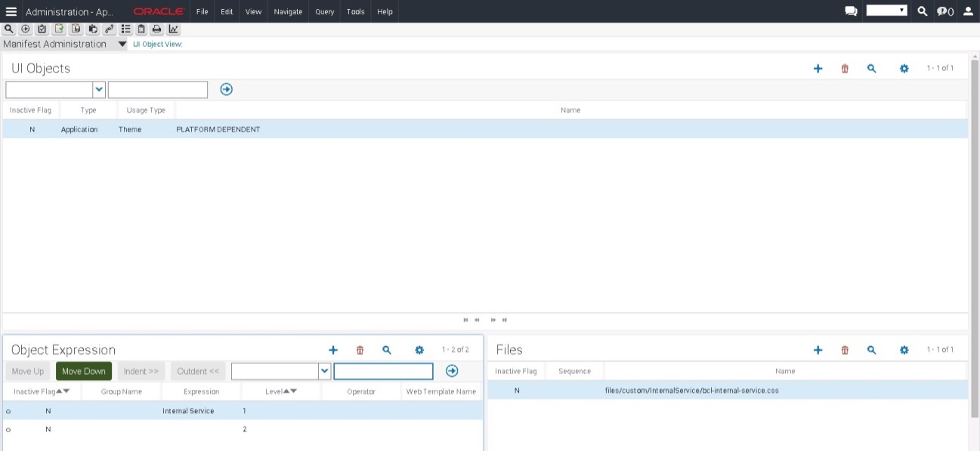980x451 pixels.
Task: Open the Object Expression find field dropdown
Action: (325, 372)
